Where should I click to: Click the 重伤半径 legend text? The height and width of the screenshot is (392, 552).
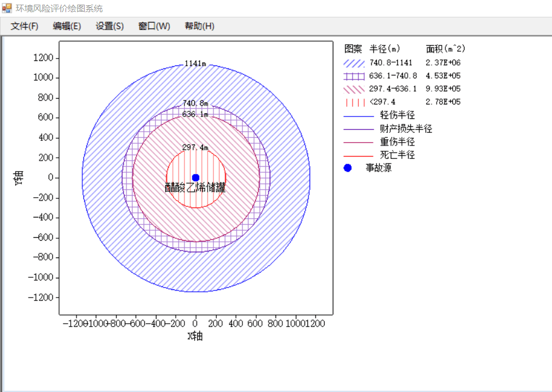(x=397, y=141)
